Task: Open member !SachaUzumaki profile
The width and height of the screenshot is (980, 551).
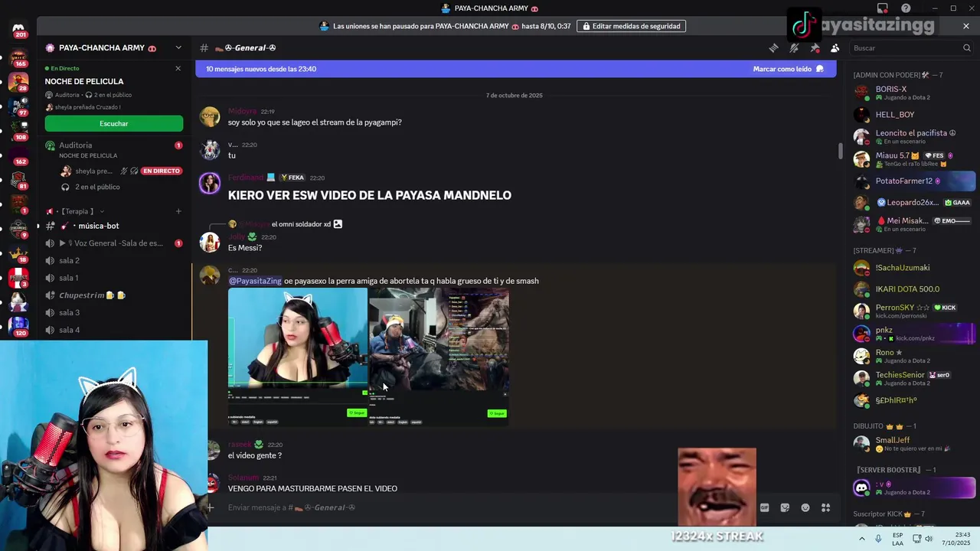Action: (913, 268)
